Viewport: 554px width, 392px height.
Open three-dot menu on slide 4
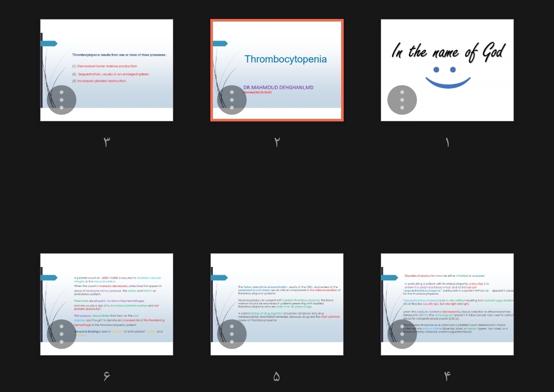coord(402,334)
